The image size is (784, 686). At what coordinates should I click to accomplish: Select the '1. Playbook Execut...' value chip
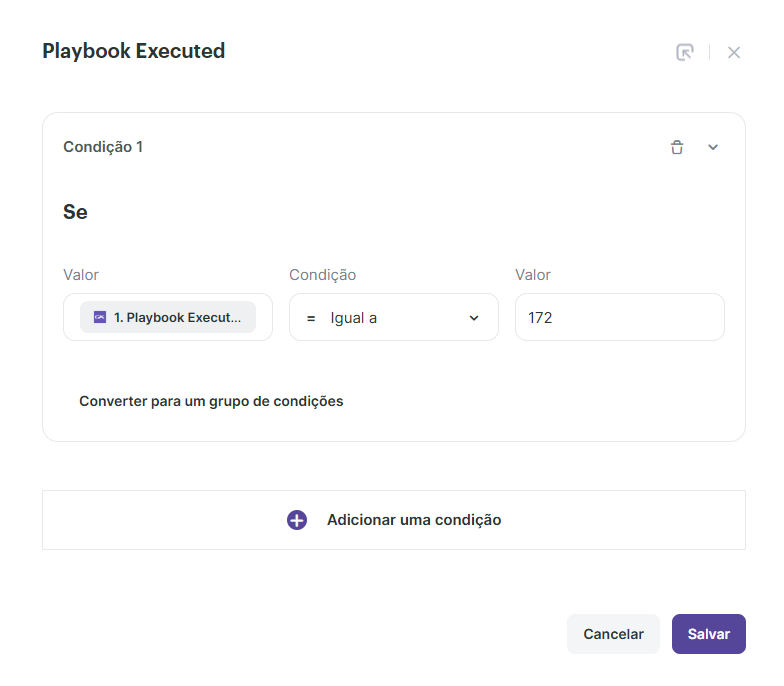click(x=168, y=317)
